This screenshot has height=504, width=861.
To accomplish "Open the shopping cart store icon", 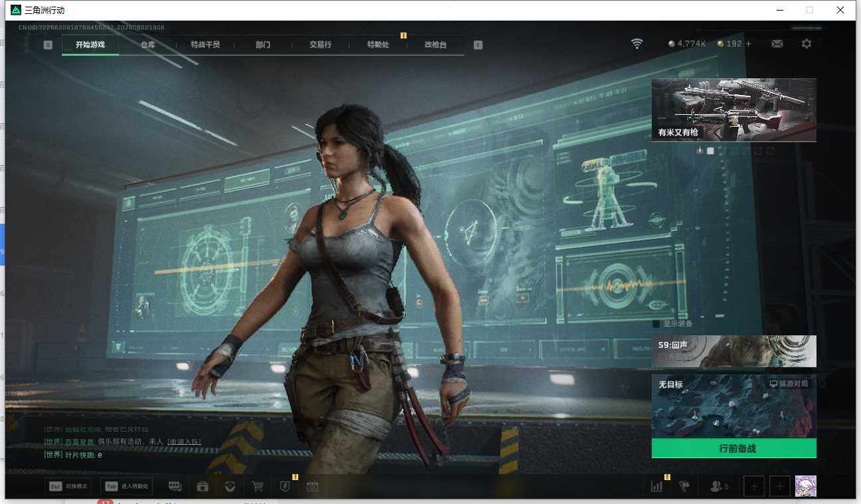I will point(257,486).
